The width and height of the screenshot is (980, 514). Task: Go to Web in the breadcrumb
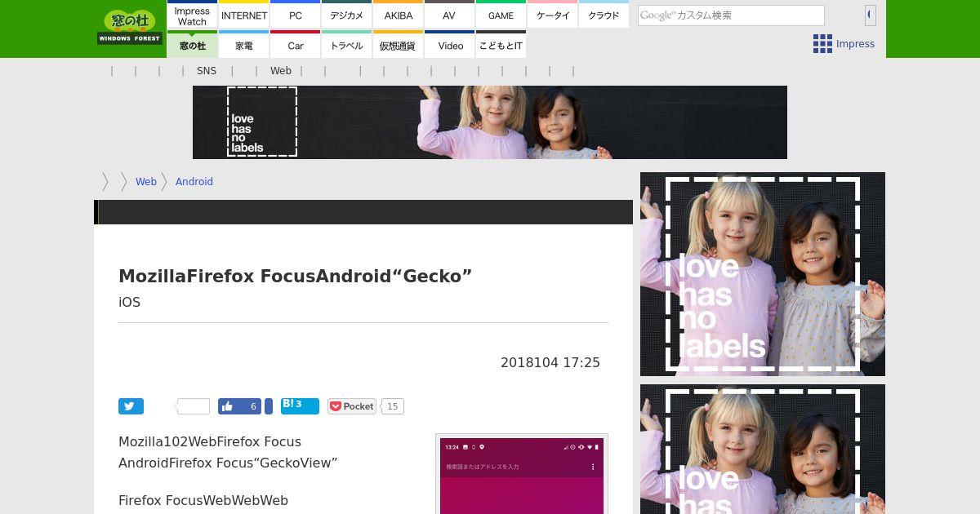point(146,182)
